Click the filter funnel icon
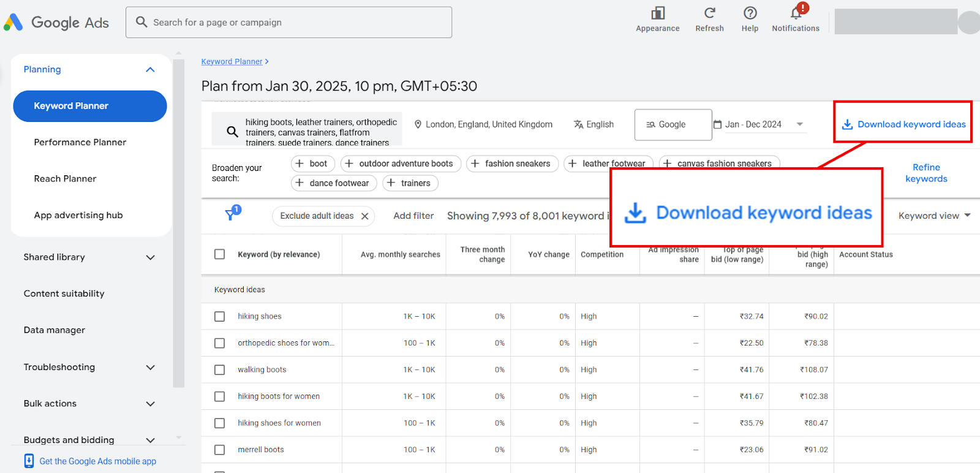Viewport: 980px width, 473px height. point(232,214)
